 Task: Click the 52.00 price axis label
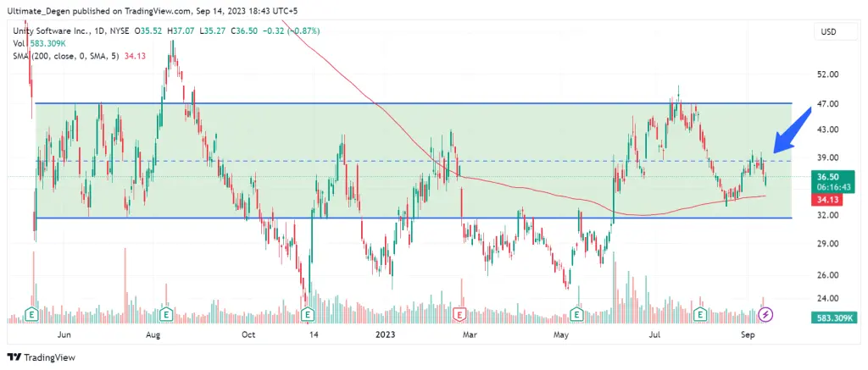point(828,75)
